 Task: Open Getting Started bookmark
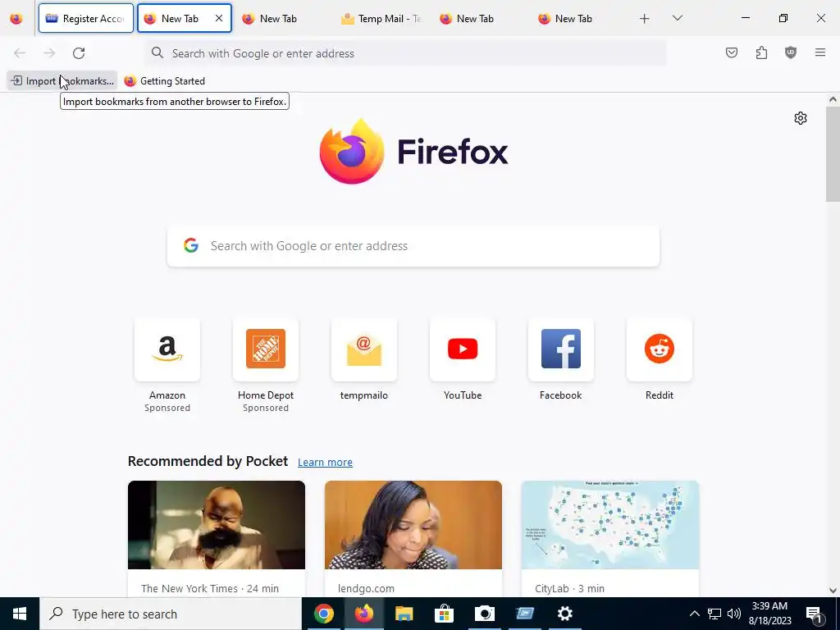coord(164,81)
